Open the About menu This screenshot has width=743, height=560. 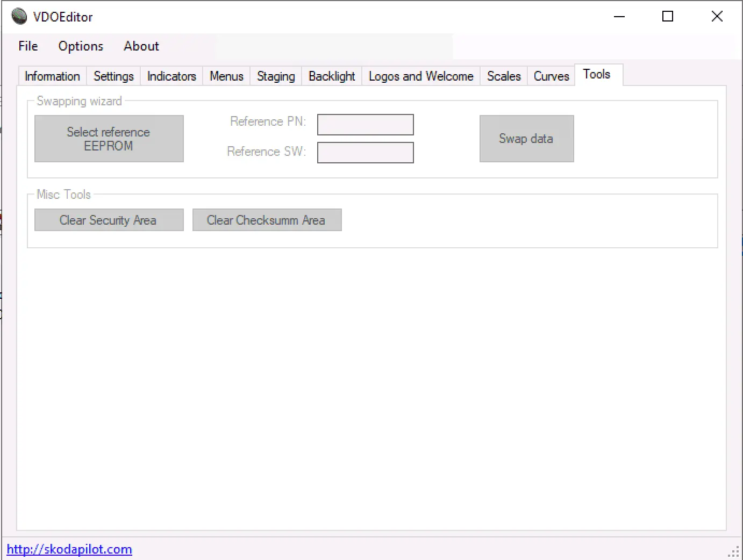point(141,46)
